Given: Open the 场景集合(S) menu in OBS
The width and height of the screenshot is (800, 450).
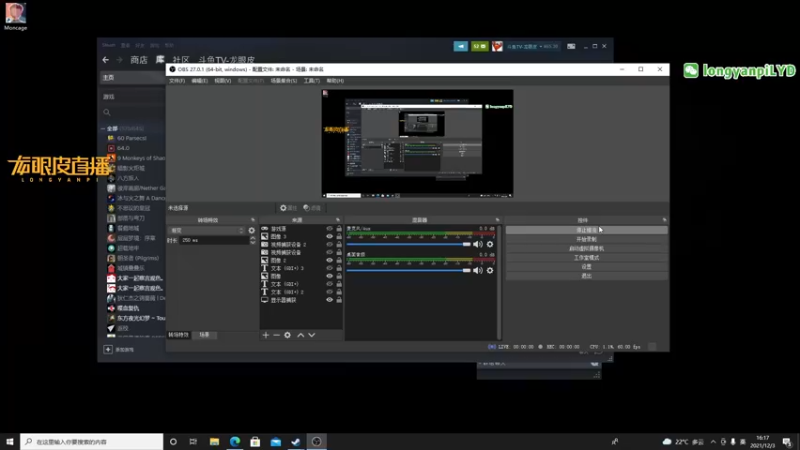Looking at the screenshot, I should [x=283, y=81].
